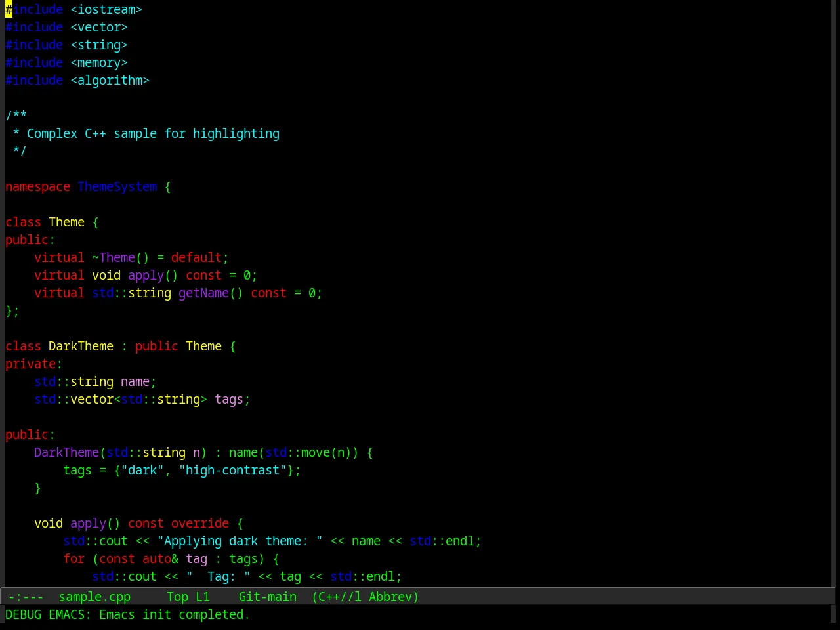840x630 pixels.
Task: Click 'std::string name;' member line
Action: 95,381
